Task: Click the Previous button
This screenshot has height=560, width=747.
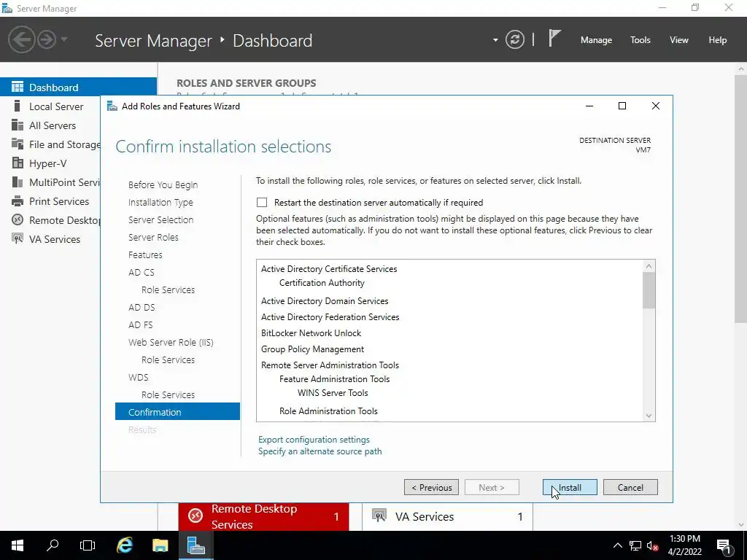Action: click(432, 487)
